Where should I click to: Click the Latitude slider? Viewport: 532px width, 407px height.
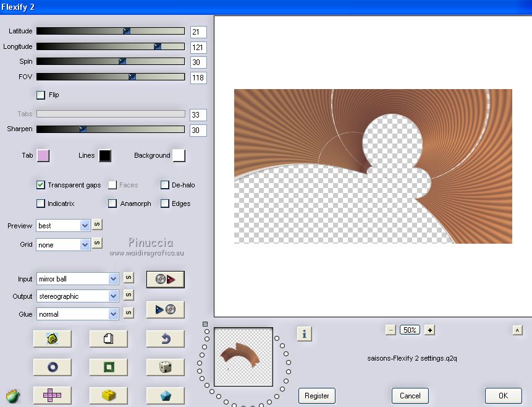(x=111, y=31)
